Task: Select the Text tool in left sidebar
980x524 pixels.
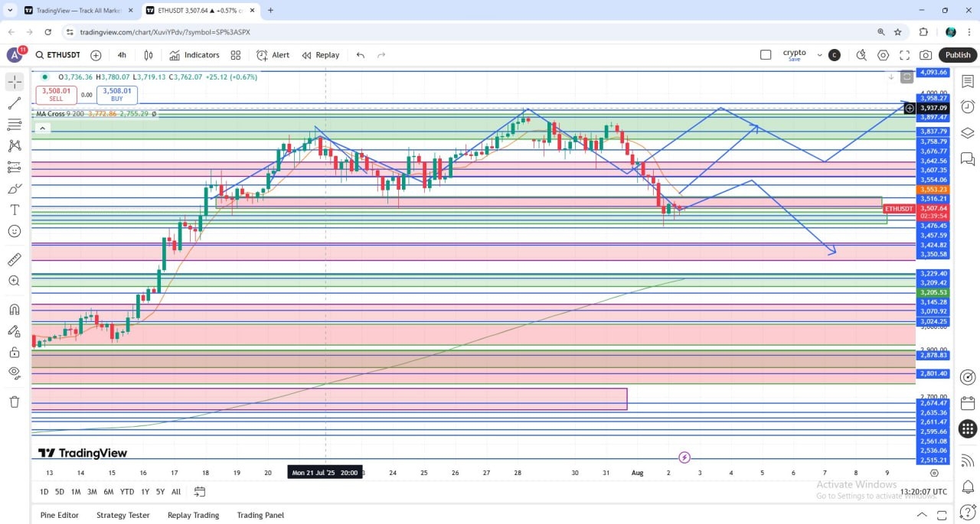Action: [15, 210]
